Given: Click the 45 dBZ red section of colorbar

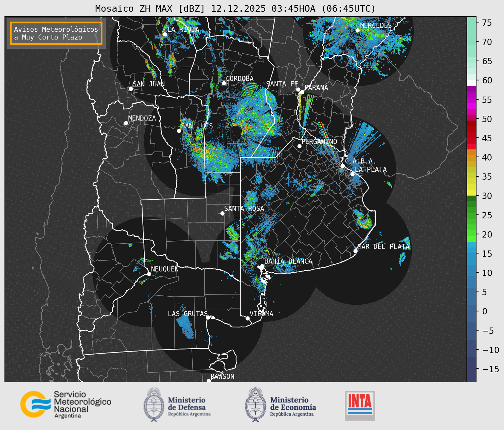Looking at the screenshot, I should click(x=471, y=138).
